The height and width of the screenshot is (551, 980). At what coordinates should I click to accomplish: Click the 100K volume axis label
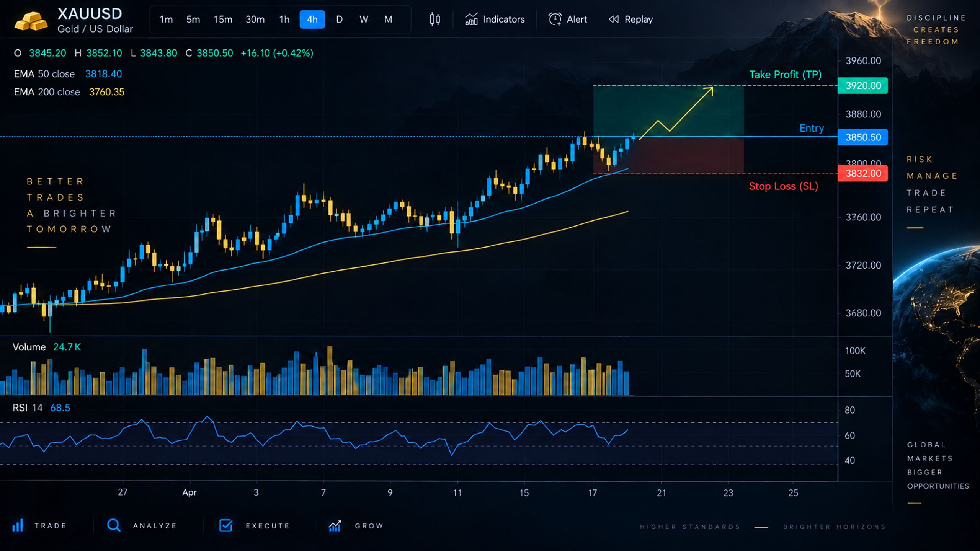tap(855, 351)
